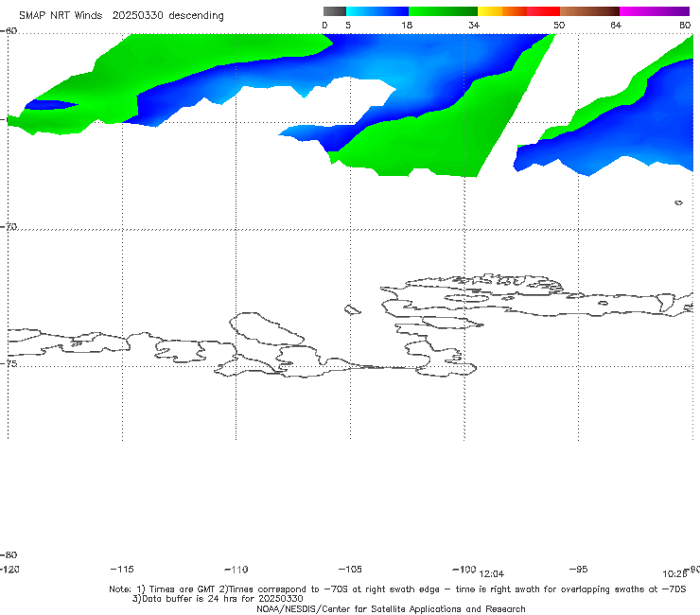Click the '-75' latitude axis label

click(x=9, y=363)
